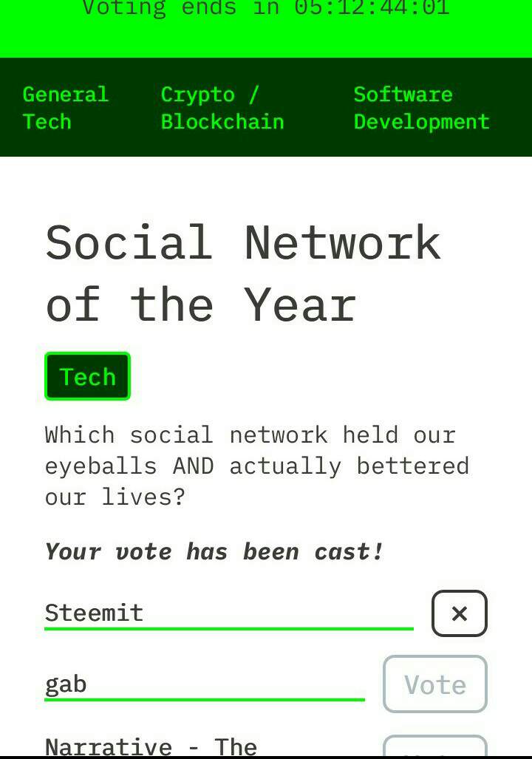Click the green progress bar under gab
The height and width of the screenshot is (759, 532).
pyautogui.click(x=204, y=698)
